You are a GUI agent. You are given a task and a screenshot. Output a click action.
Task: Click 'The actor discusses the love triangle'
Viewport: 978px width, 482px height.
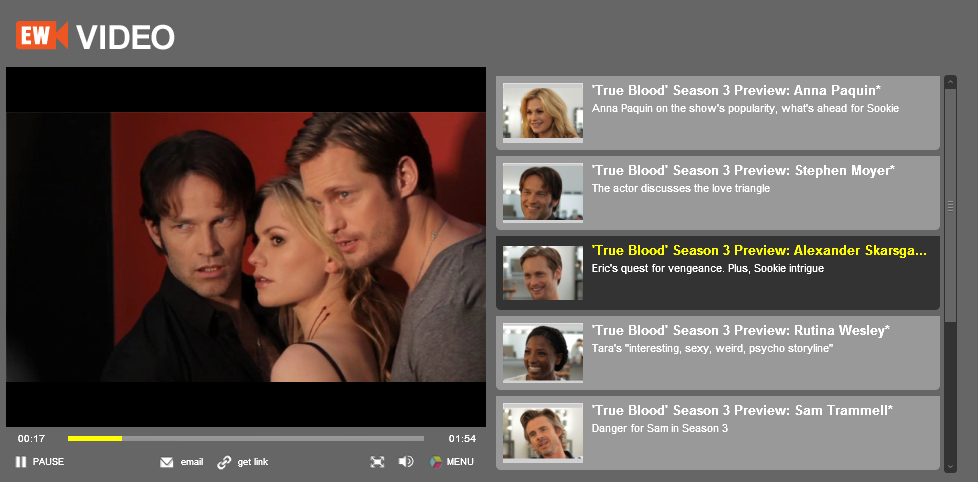coord(680,188)
